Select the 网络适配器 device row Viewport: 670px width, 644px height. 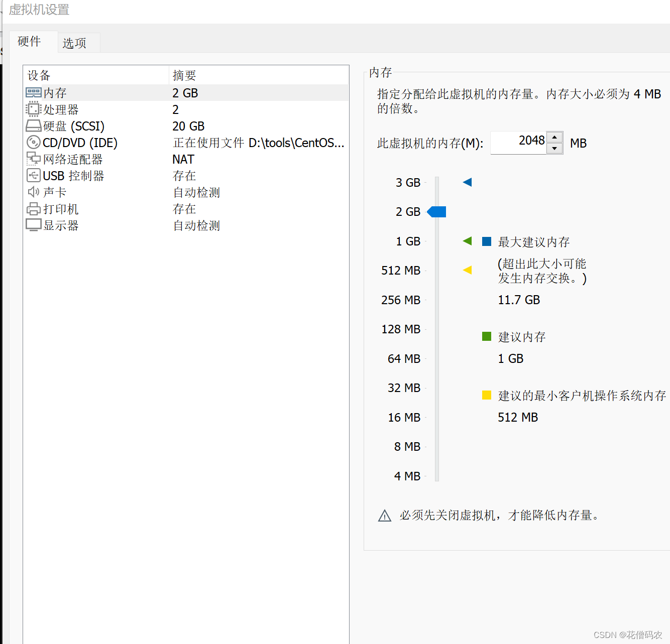coord(186,159)
